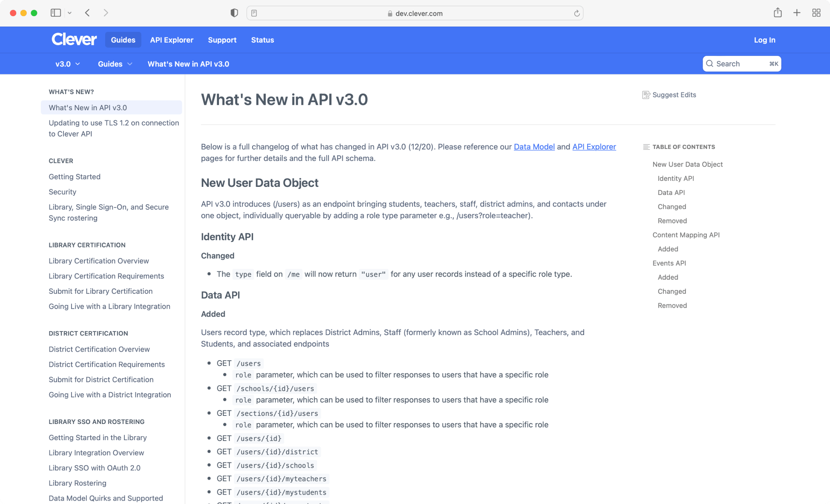Screen dimensions: 830x504
Task: Focus the Search input field
Action: (741, 64)
